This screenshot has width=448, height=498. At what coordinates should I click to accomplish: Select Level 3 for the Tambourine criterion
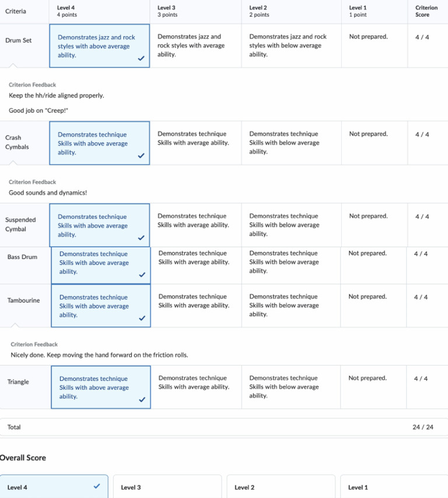point(195,306)
